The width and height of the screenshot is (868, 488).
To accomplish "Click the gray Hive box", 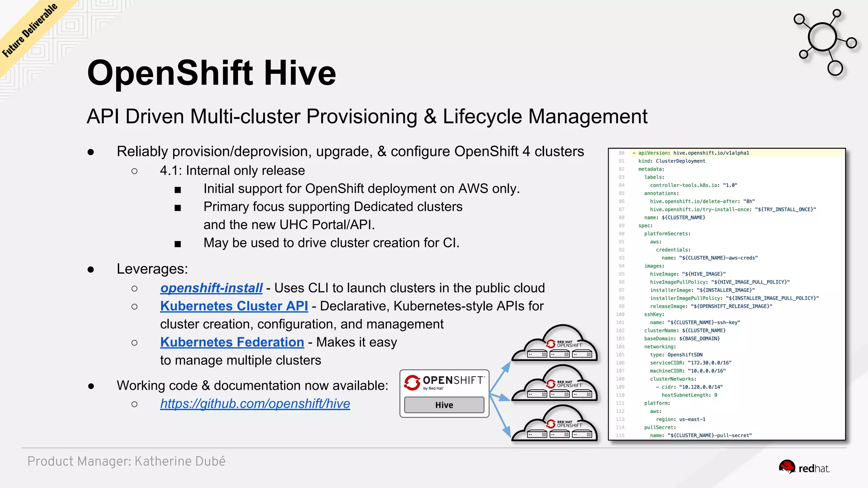I will point(444,405).
